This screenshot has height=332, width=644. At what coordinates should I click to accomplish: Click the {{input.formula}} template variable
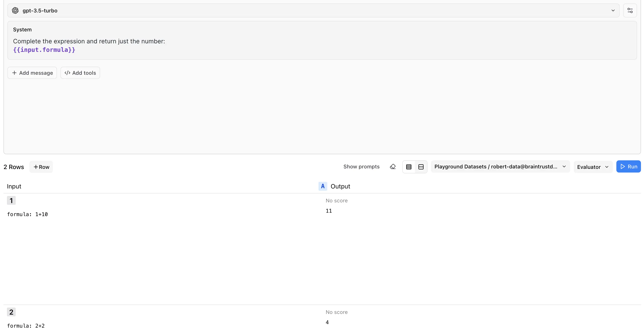pyautogui.click(x=44, y=50)
